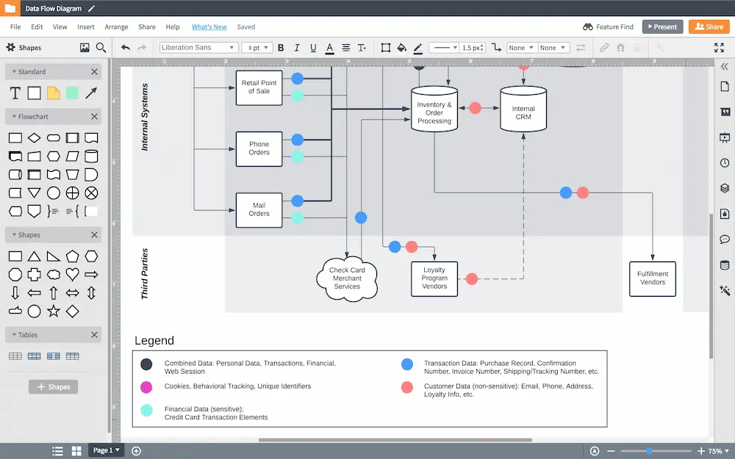
Task: Open the data linking database icon
Action: 725,265
